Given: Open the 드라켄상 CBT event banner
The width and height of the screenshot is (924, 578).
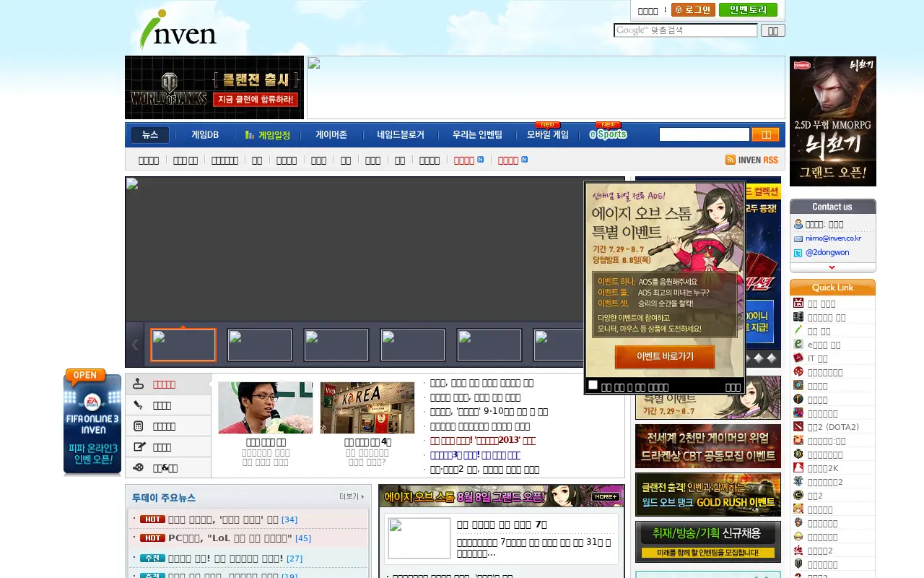Looking at the screenshot, I should (x=708, y=446).
